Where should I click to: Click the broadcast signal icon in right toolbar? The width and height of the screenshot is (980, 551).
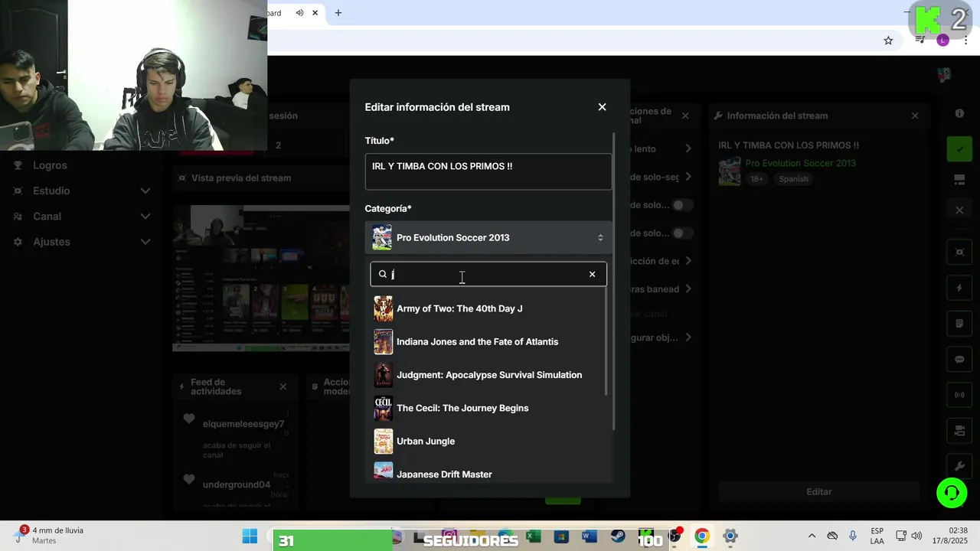(x=959, y=395)
